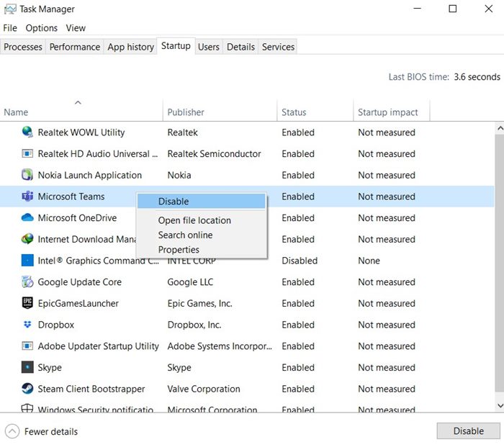Select the Microsoft OneDrive row name
Screen dimensions: 504x447
click(77, 218)
